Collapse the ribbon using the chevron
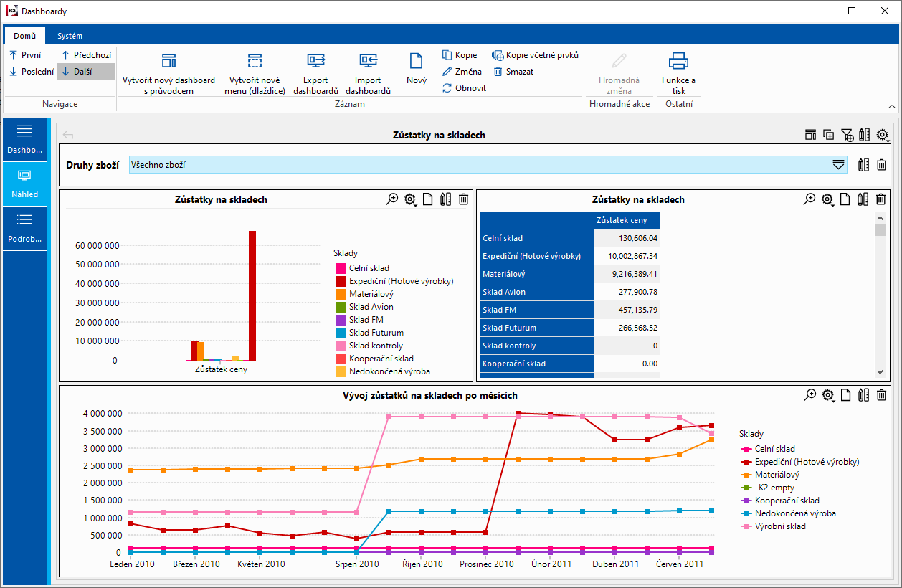The width and height of the screenshot is (902, 588). 892,106
